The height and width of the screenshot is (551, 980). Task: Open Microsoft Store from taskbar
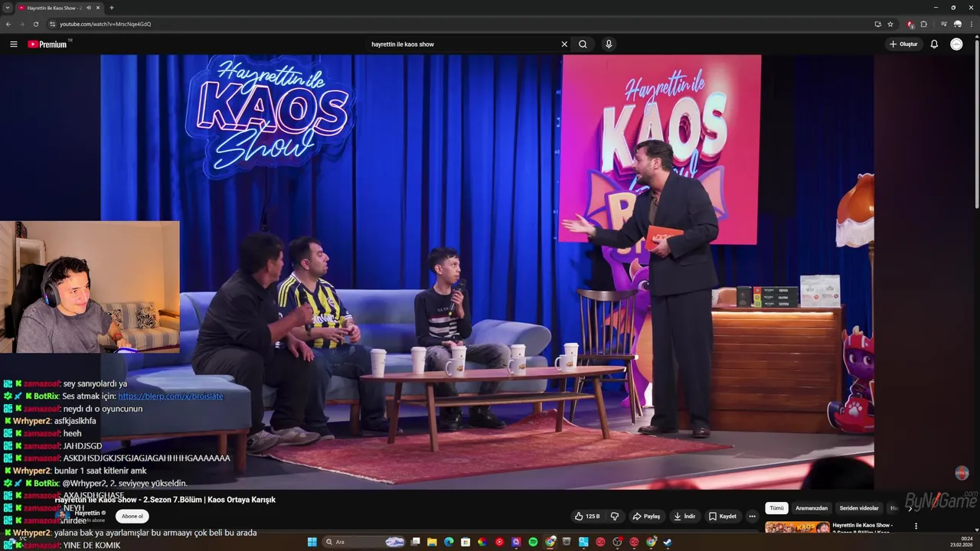tap(465, 542)
